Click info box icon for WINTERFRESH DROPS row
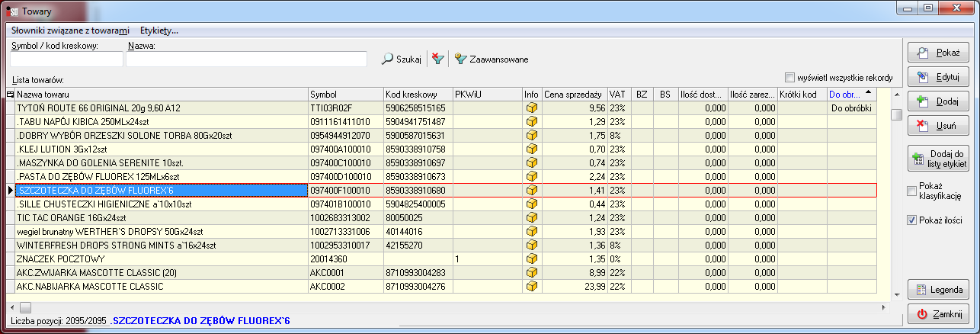The image size is (980, 334). pos(532,245)
